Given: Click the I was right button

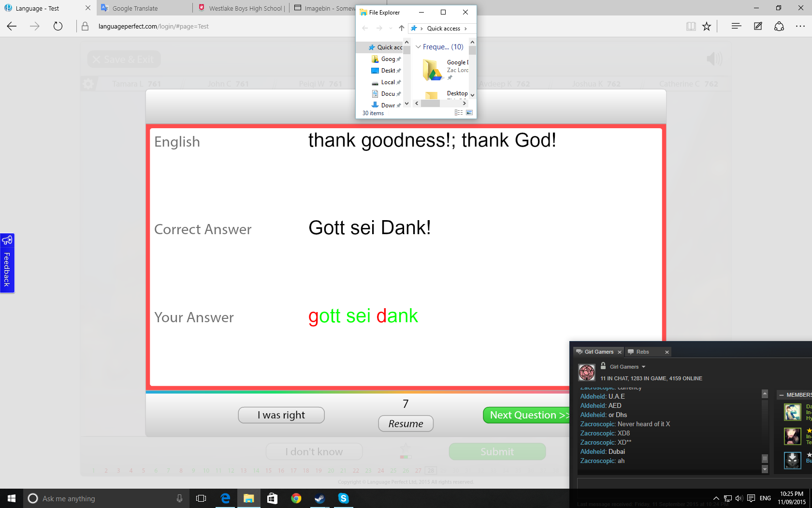Looking at the screenshot, I should point(281,415).
